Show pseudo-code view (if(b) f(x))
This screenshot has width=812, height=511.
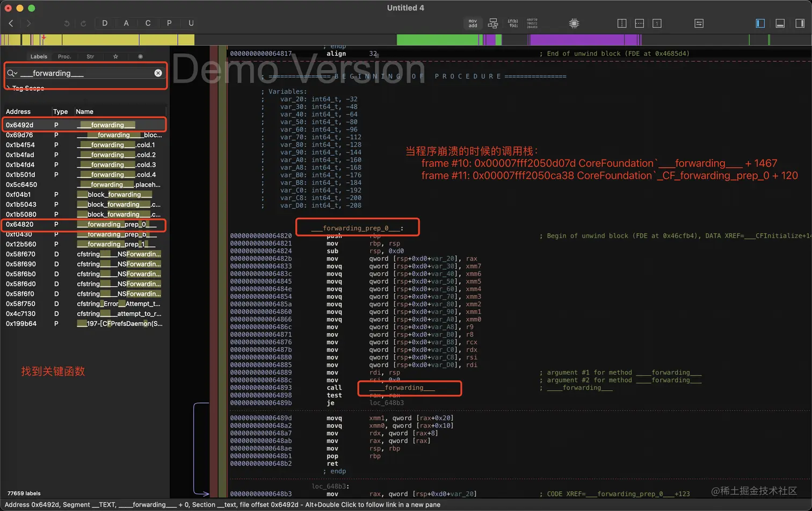[513, 24]
